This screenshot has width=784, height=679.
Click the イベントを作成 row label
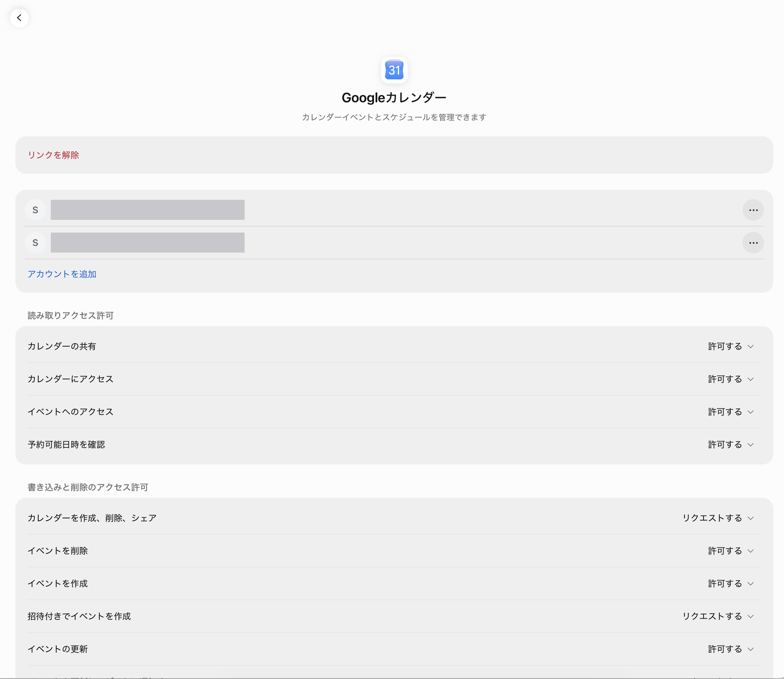coord(58,584)
